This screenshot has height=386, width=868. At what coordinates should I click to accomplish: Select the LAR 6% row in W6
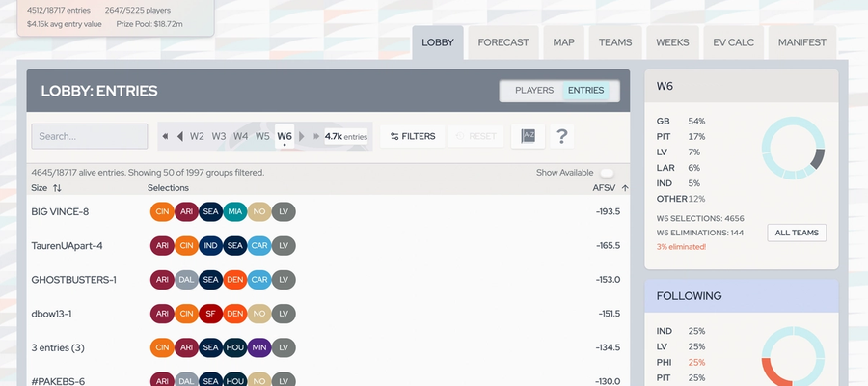tap(679, 168)
